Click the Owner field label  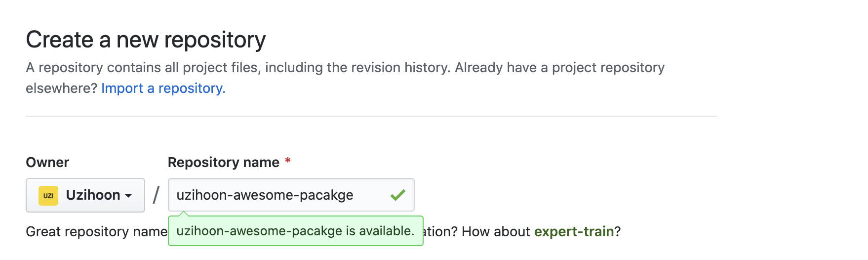(x=47, y=162)
